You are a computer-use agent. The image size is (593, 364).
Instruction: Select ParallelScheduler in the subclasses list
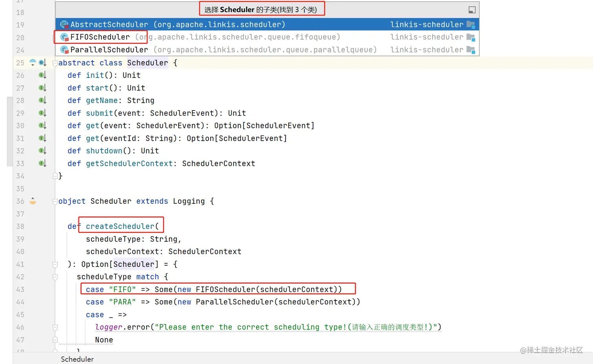[x=267, y=50]
